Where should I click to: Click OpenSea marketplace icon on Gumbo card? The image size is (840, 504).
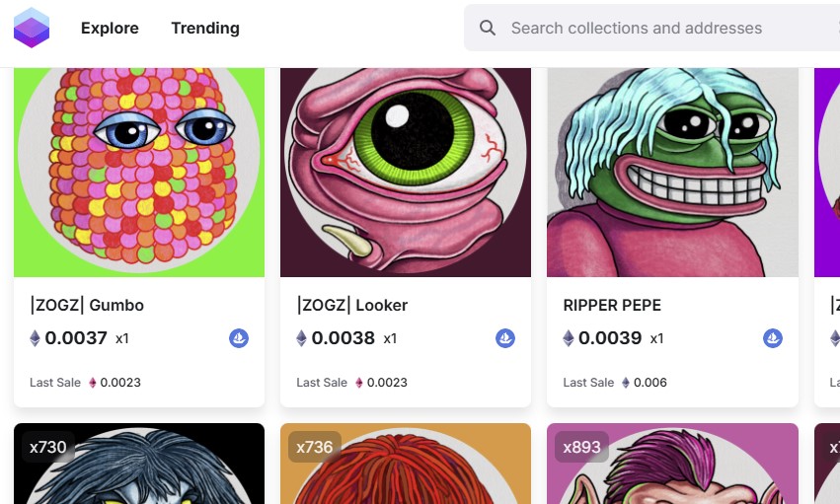tap(239, 338)
